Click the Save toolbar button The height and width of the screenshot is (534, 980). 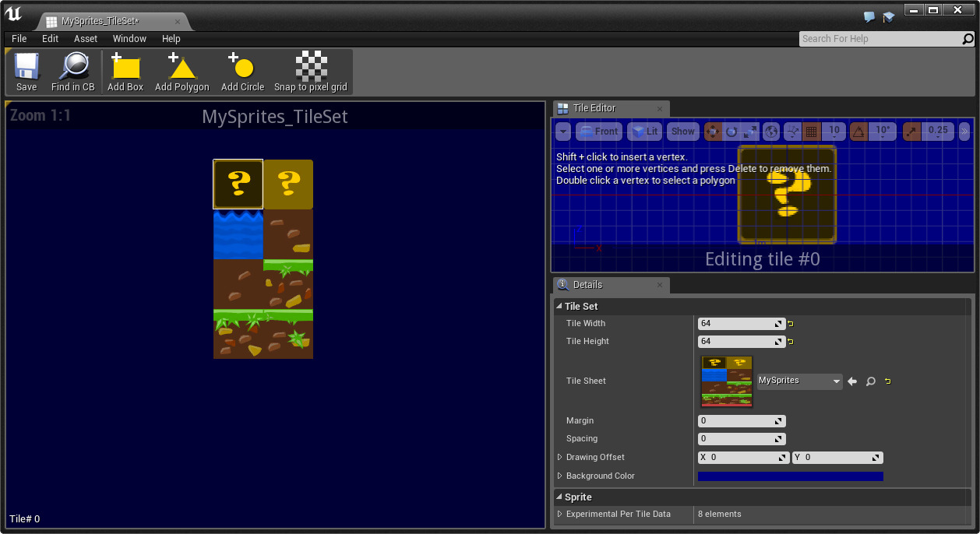[x=26, y=72]
